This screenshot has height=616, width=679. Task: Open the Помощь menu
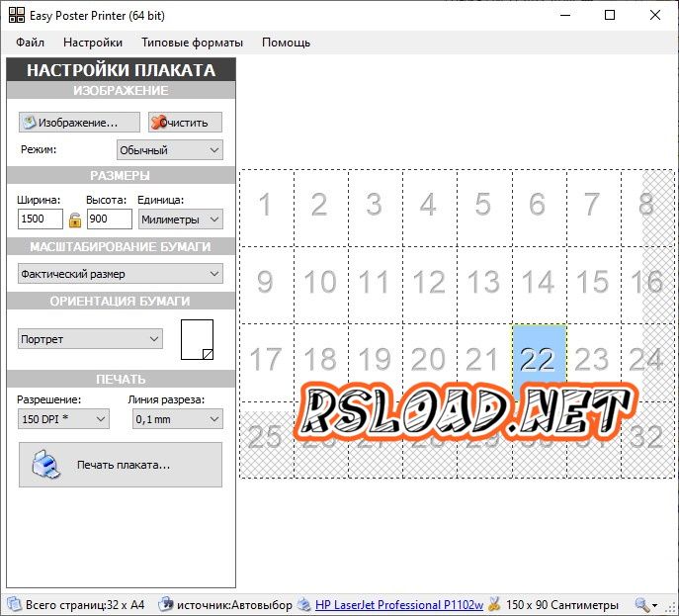coord(286,43)
